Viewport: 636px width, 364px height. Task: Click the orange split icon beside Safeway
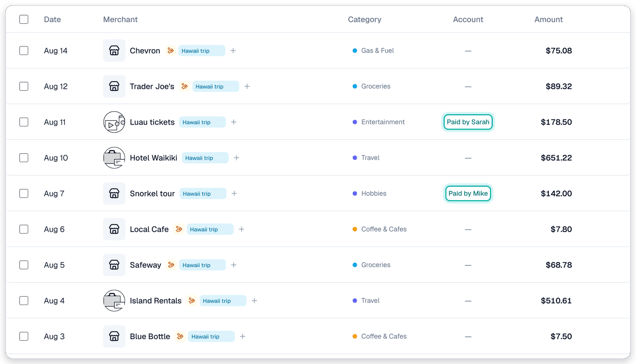click(x=171, y=265)
